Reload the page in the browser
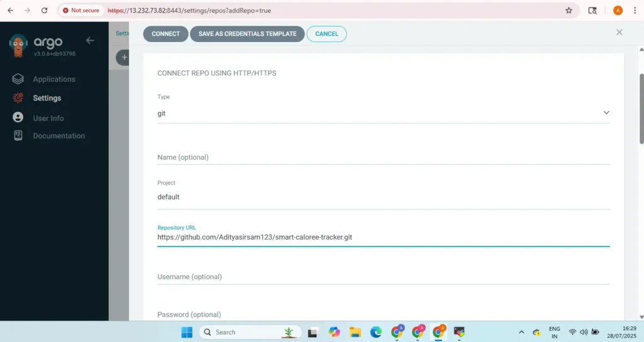The image size is (644, 342). click(x=44, y=11)
